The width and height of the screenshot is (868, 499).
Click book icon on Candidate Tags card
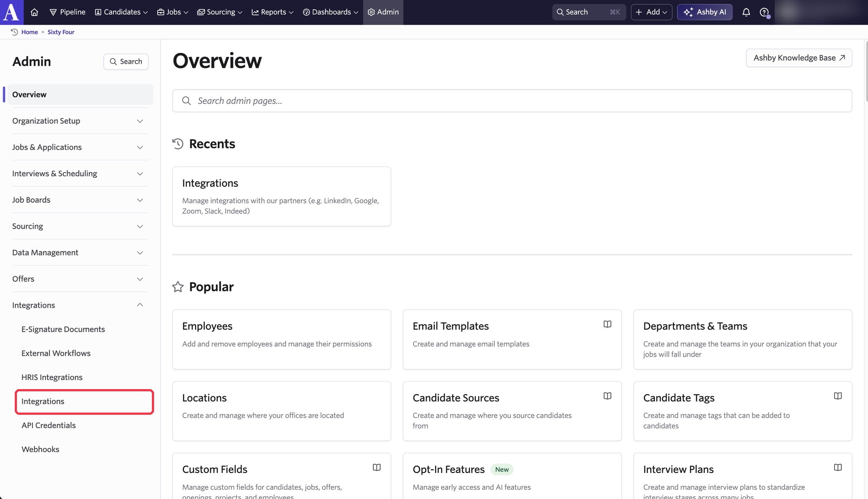coord(838,396)
